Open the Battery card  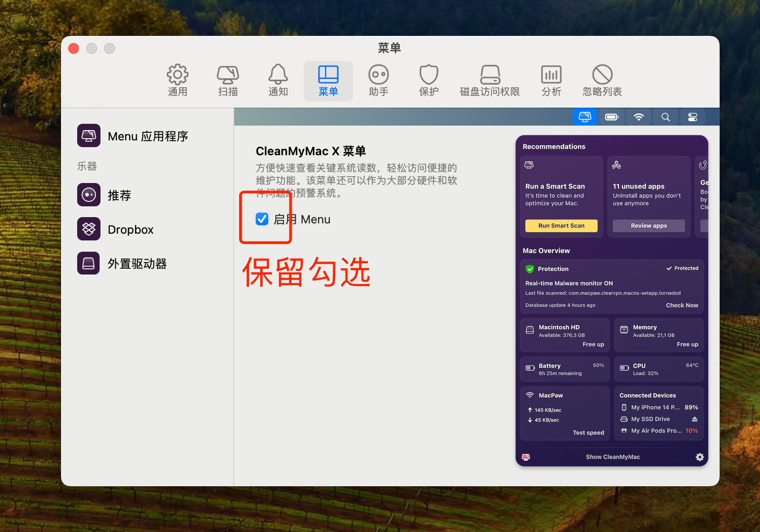point(564,369)
